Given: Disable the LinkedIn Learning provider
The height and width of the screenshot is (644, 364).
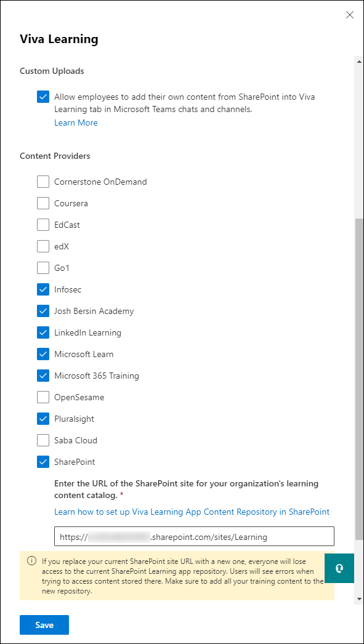Looking at the screenshot, I should pos(42,332).
